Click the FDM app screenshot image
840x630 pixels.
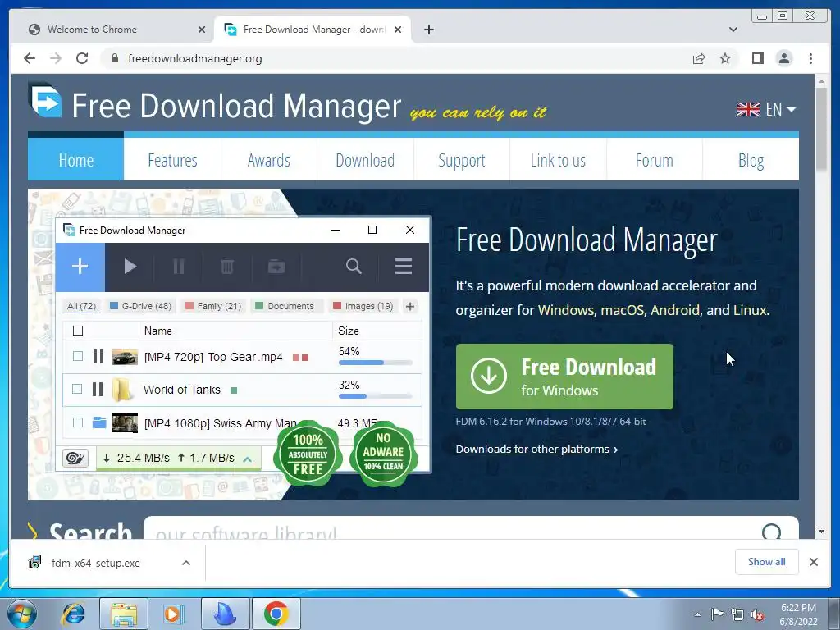243,344
